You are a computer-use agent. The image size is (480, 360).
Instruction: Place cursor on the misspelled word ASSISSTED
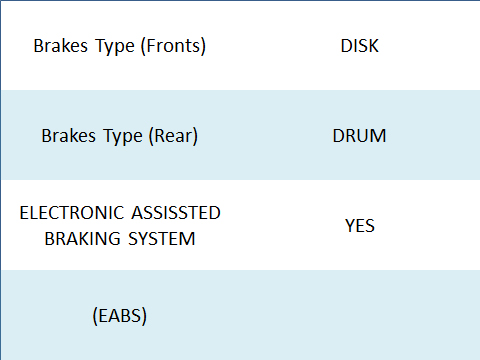coord(176,213)
